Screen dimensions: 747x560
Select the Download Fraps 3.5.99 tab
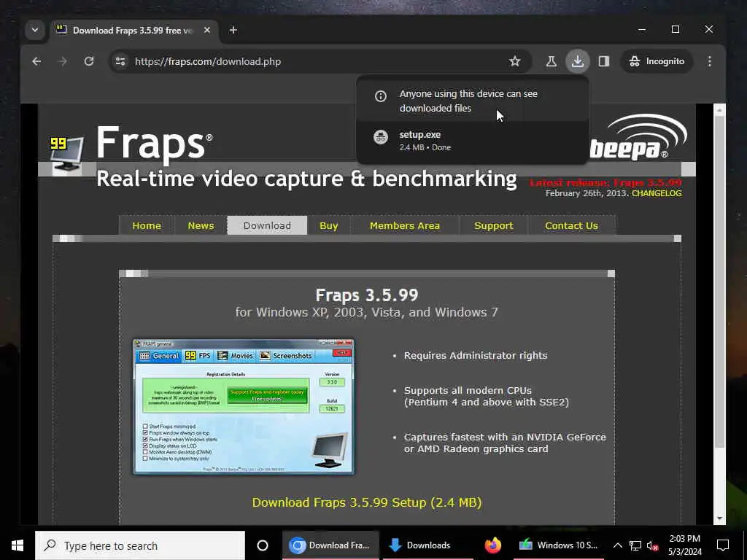[133, 30]
